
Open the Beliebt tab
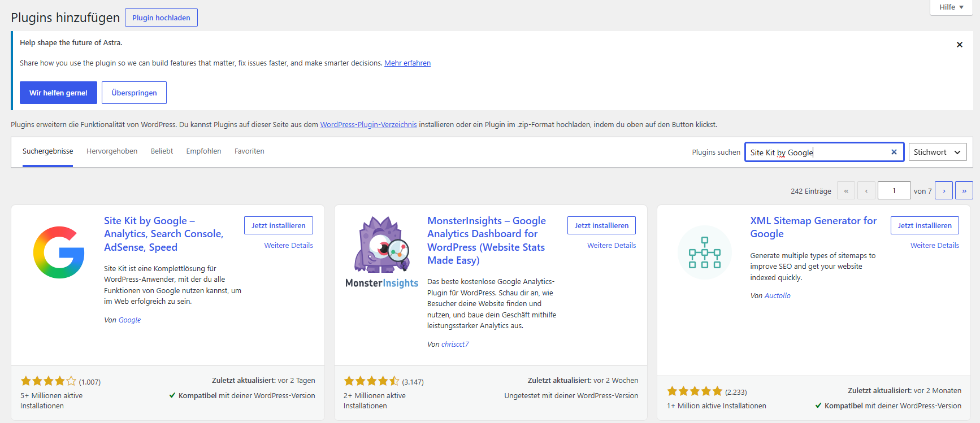tap(162, 151)
